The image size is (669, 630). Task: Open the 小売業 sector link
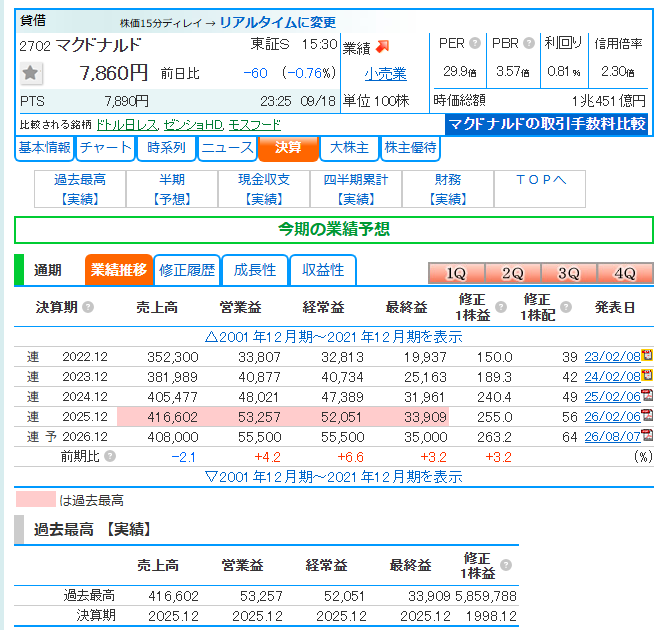385,74
